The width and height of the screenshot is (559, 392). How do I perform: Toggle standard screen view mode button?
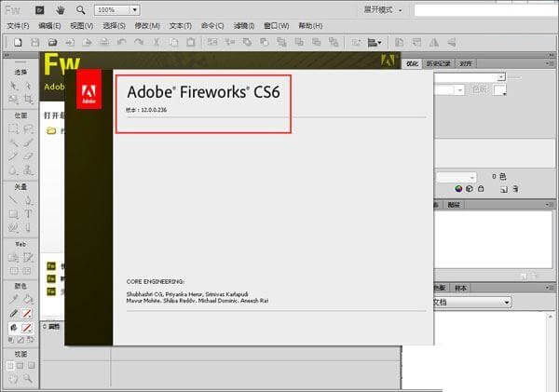pyautogui.click(x=10, y=365)
